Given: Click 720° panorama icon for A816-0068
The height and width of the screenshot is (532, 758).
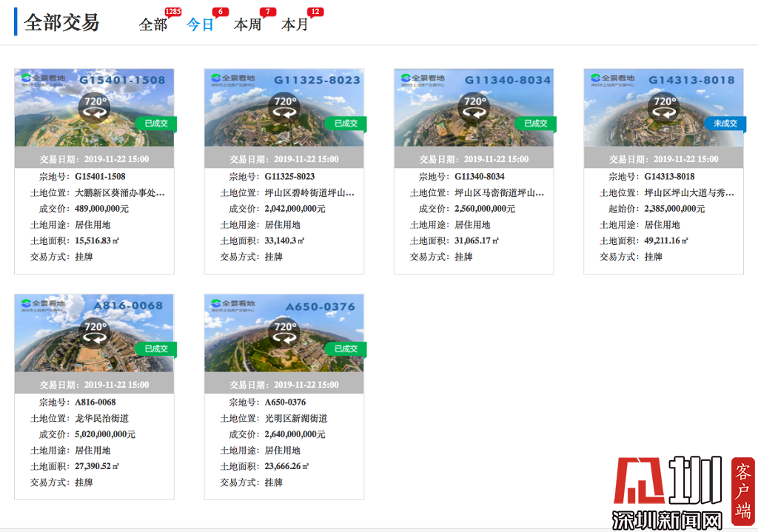Looking at the screenshot, I should (x=94, y=331).
